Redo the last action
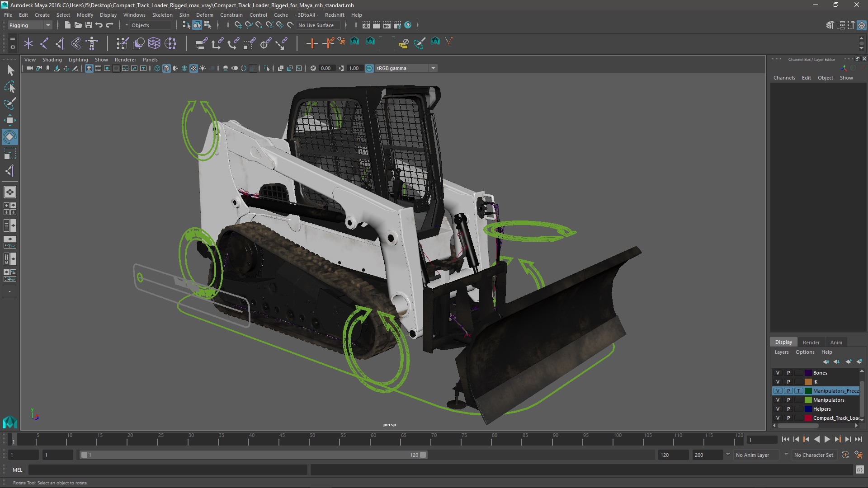868x488 pixels. [x=109, y=25]
